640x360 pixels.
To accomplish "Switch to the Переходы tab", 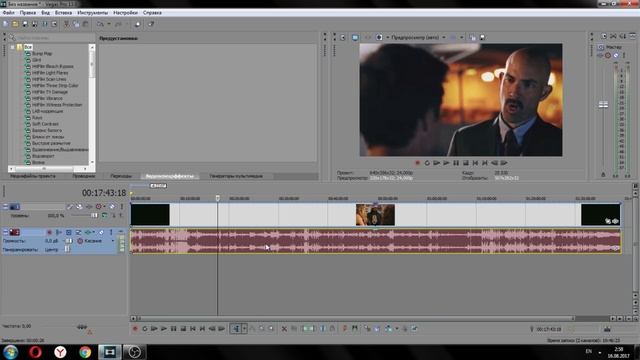I will 121,176.
